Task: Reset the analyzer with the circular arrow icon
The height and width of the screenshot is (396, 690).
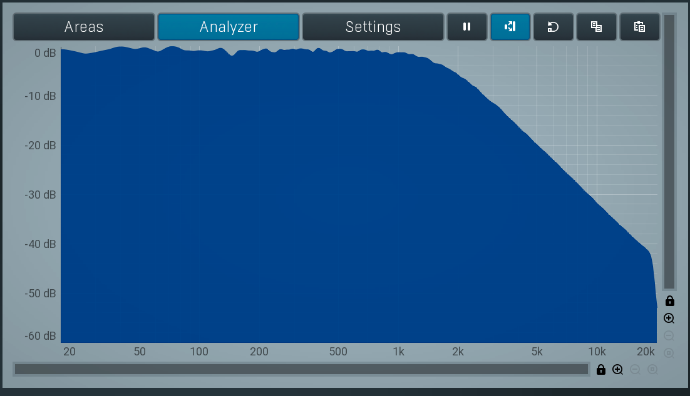Action: [553, 27]
